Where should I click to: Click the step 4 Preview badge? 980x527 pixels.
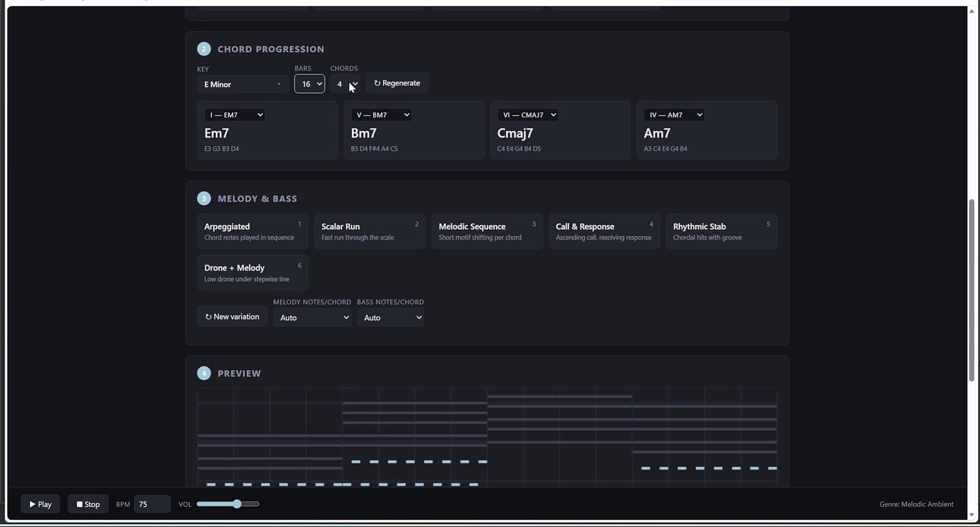[204, 373]
